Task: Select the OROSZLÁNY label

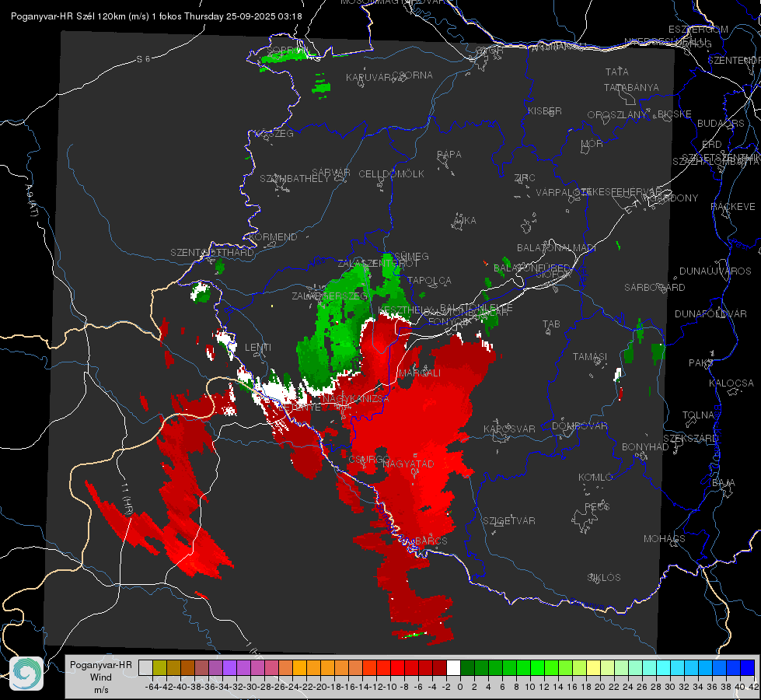Action: click(617, 114)
